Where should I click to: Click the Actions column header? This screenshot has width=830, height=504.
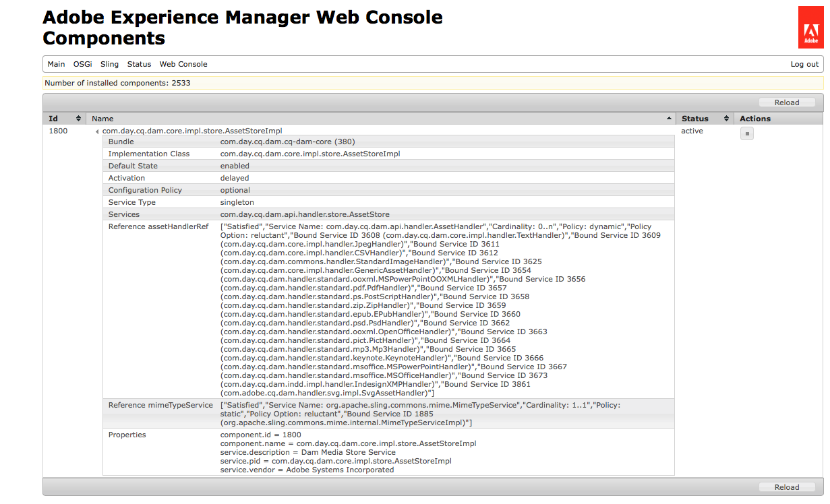(x=754, y=119)
